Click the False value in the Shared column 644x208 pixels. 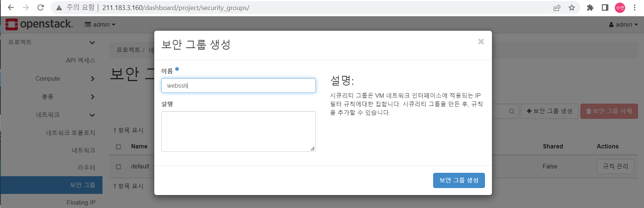pyautogui.click(x=550, y=167)
